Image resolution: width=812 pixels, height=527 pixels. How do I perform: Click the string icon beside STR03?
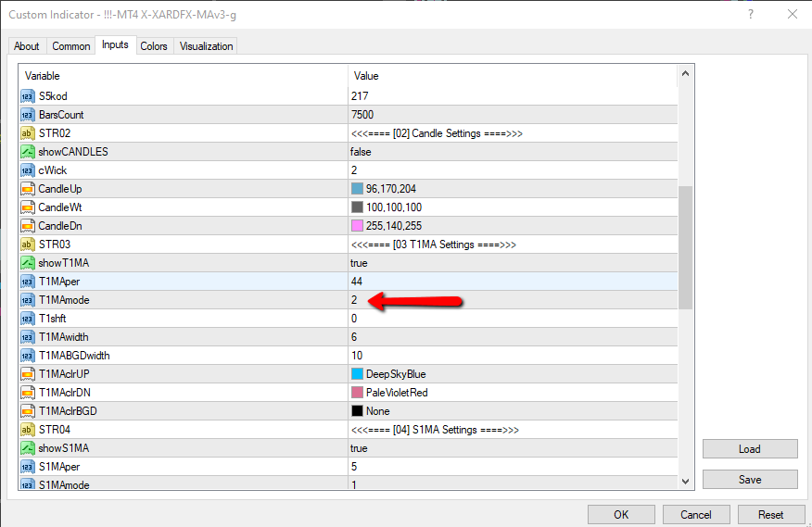pos(28,245)
